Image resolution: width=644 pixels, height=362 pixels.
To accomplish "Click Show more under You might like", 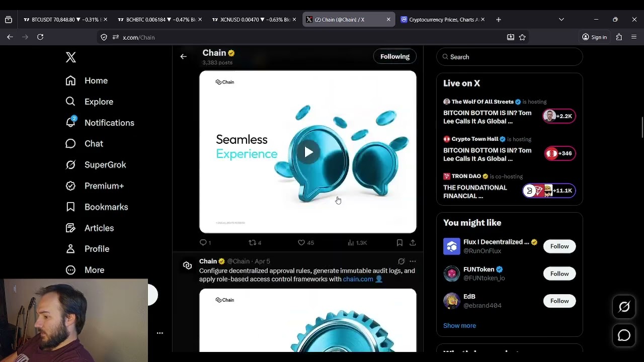I will coord(459,325).
